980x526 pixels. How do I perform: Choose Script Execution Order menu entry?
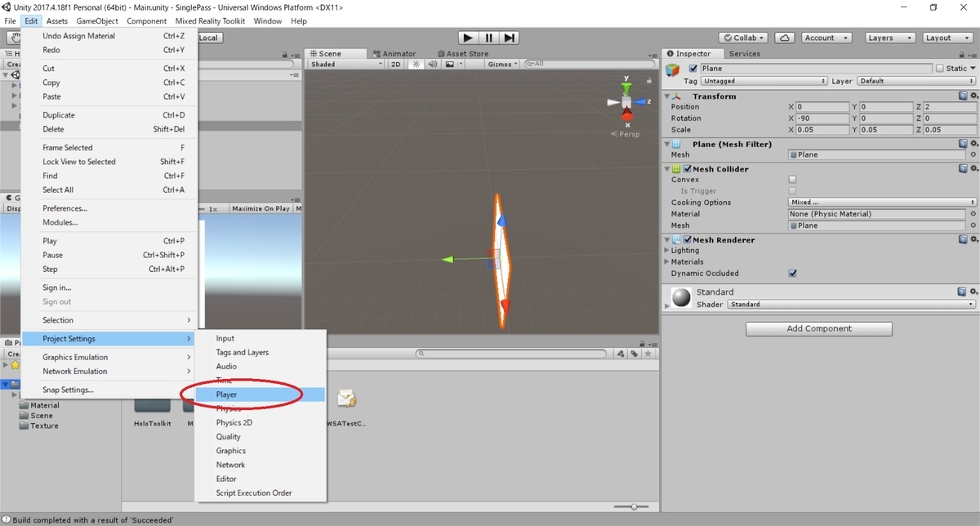pyautogui.click(x=260, y=493)
